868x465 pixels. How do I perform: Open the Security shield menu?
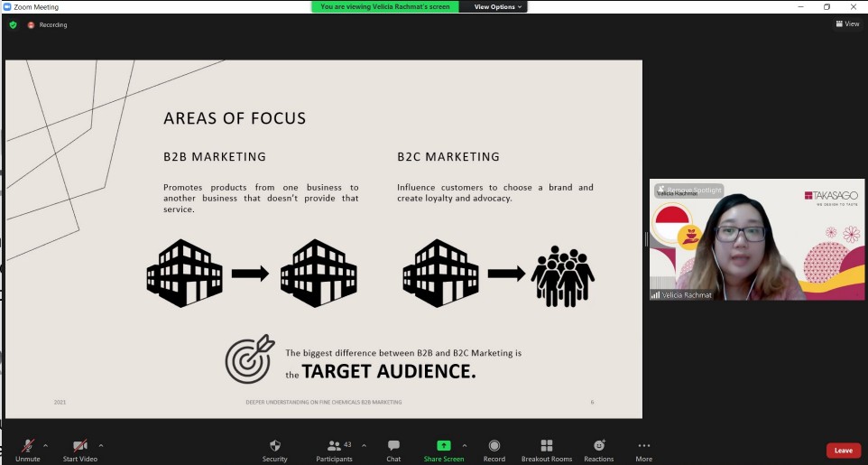click(274, 450)
